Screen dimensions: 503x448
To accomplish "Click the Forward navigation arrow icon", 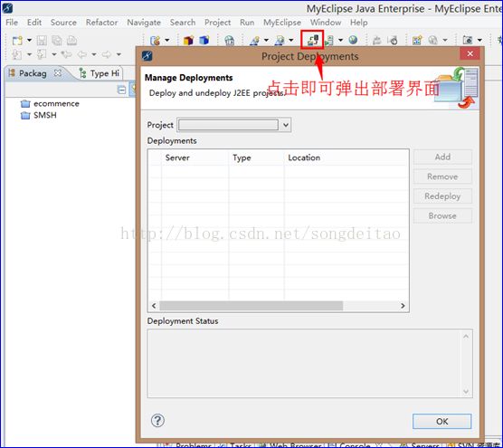I will pos(107,54).
